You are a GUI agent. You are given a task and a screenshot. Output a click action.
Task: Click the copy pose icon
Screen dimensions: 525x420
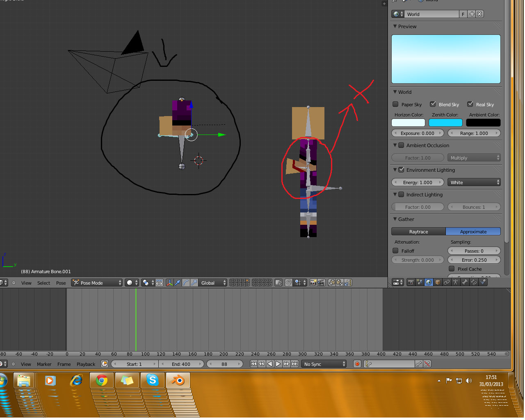[331, 283]
